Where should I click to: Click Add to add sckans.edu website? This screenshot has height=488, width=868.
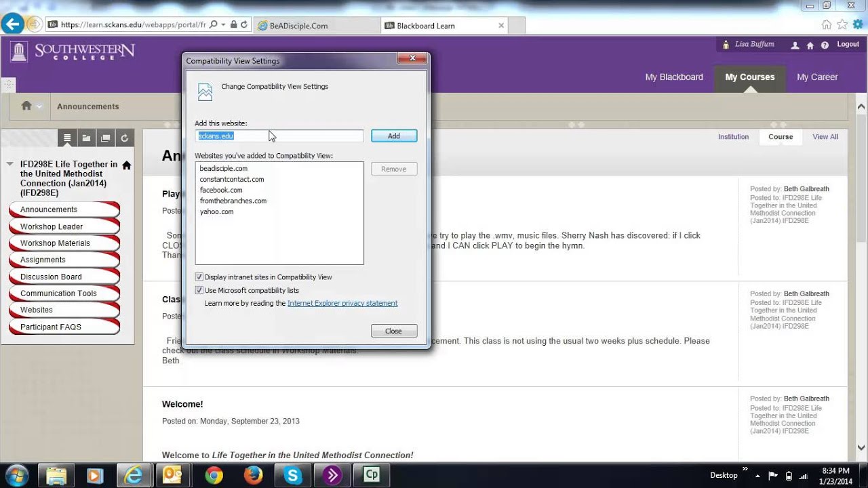click(393, 136)
